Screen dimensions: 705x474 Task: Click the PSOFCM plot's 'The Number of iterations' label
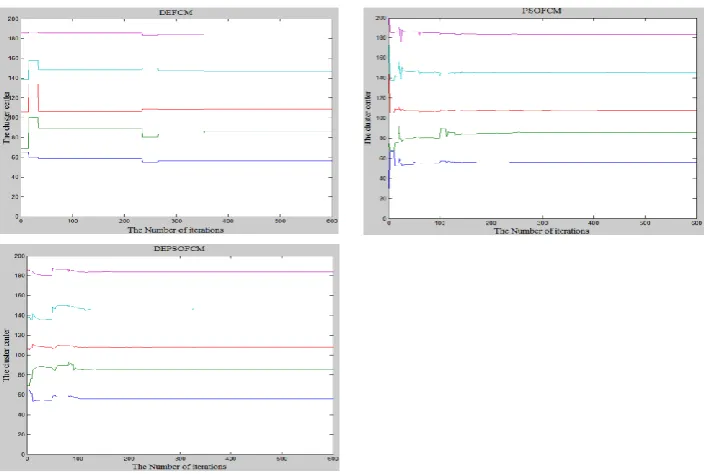(541, 231)
